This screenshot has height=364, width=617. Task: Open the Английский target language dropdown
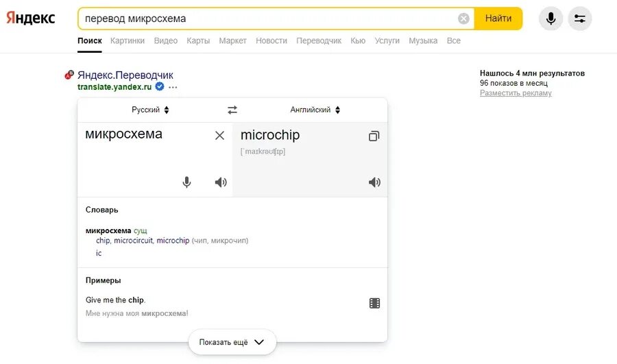click(x=315, y=110)
